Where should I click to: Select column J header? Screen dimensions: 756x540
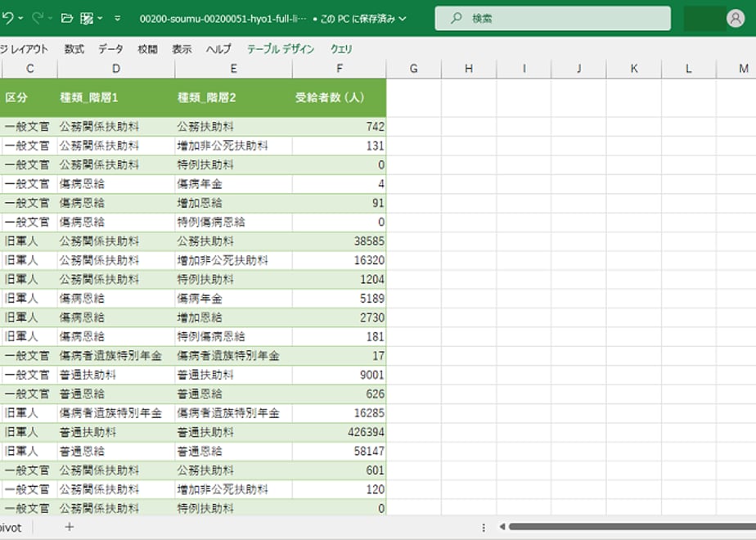pos(578,69)
